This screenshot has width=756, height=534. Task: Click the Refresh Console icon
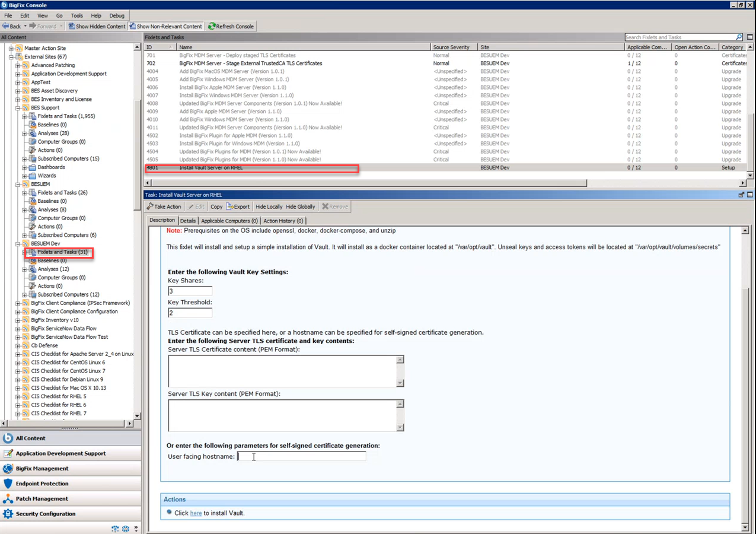tap(212, 26)
